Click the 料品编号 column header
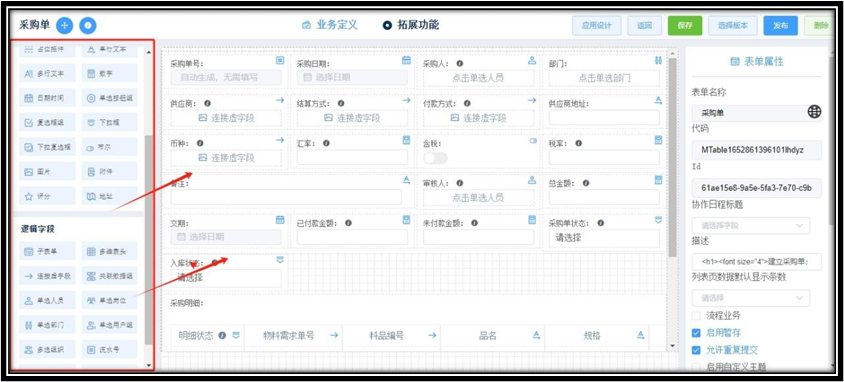This screenshot has width=844, height=382. point(391,336)
